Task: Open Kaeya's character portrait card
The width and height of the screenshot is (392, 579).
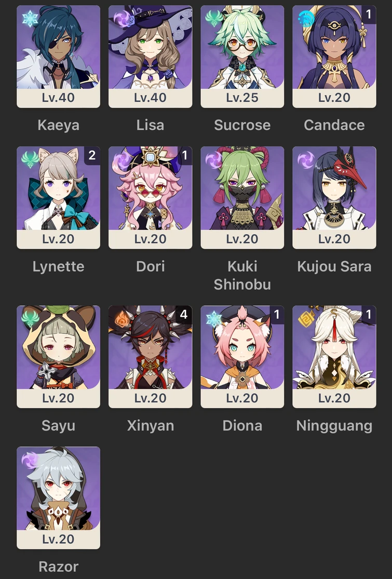Action: coord(58,57)
